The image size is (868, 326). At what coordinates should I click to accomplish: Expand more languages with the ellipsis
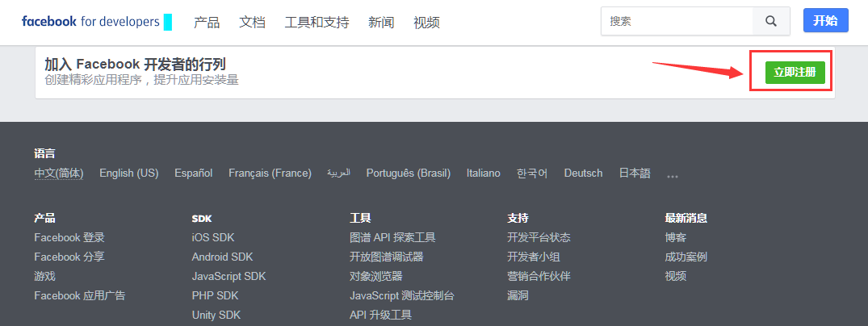click(673, 176)
